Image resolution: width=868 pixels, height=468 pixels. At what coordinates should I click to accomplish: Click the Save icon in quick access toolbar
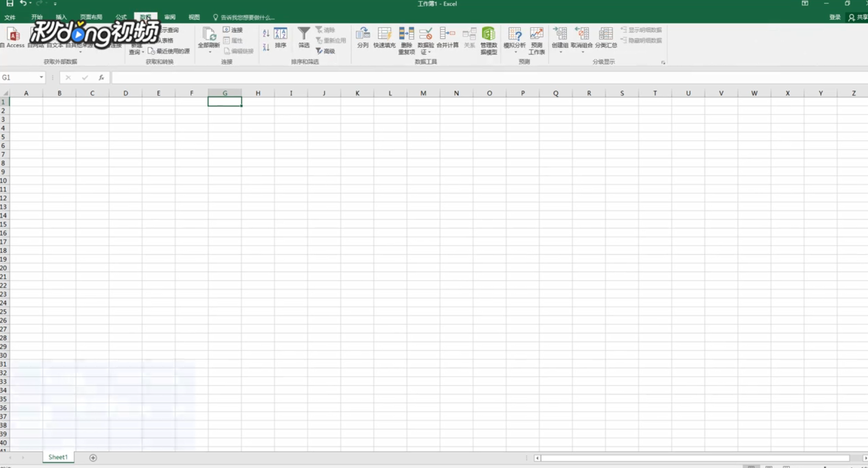(10, 3)
